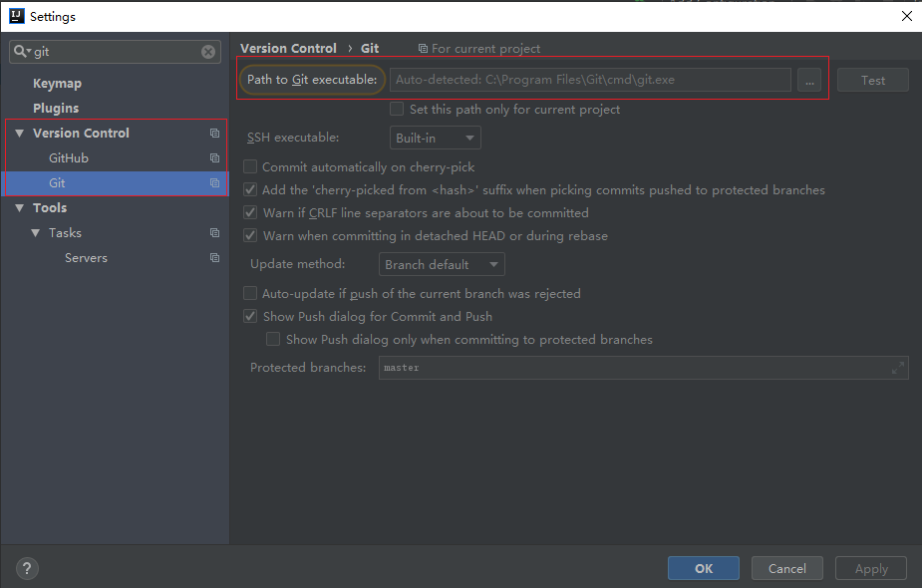Open the SSH executable Built-in dropdown
Screen dimensions: 922x588
tap(435, 139)
